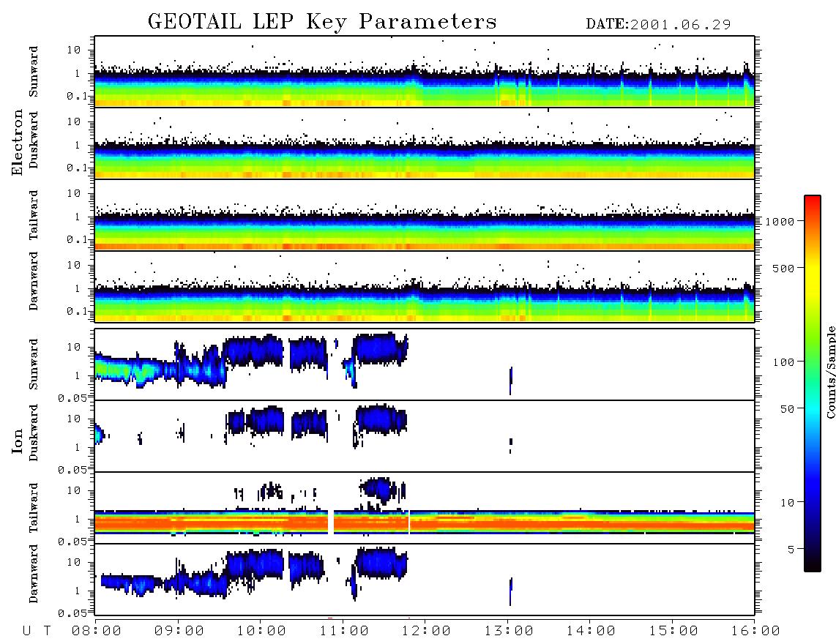Click the Electron Sunward panel label
The height and width of the screenshot is (644, 836).
coord(34,72)
